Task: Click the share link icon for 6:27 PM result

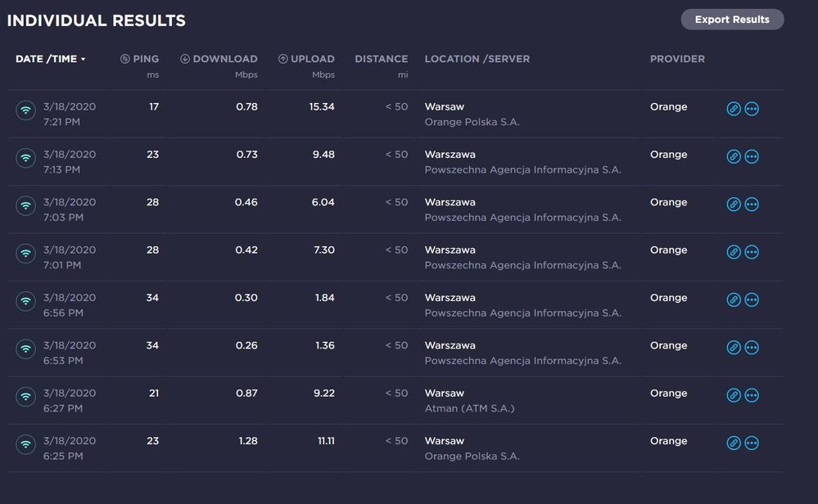Action: 734,395
